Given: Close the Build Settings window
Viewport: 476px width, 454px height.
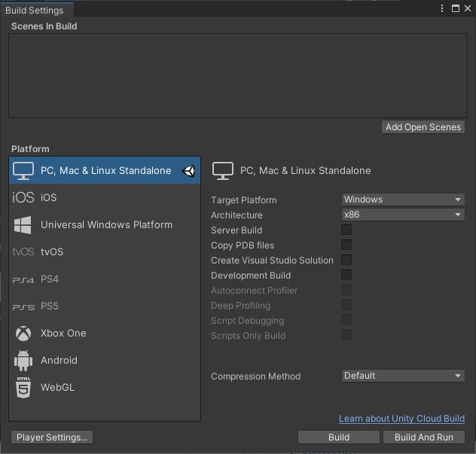Looking at the screenshot, I should 468,8.
